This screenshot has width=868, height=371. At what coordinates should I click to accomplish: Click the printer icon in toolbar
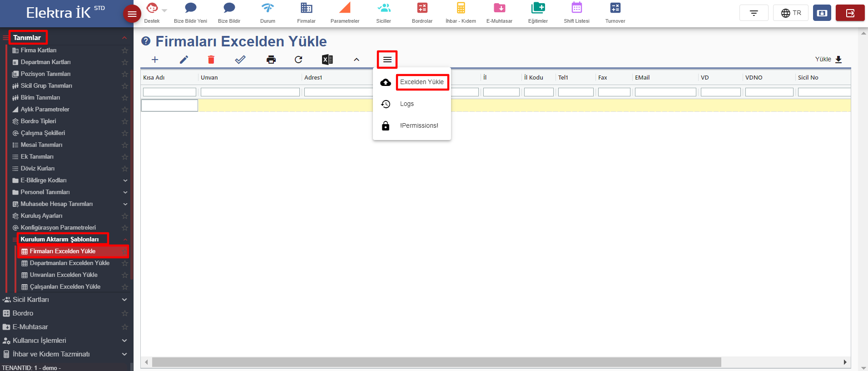(271, 60)
